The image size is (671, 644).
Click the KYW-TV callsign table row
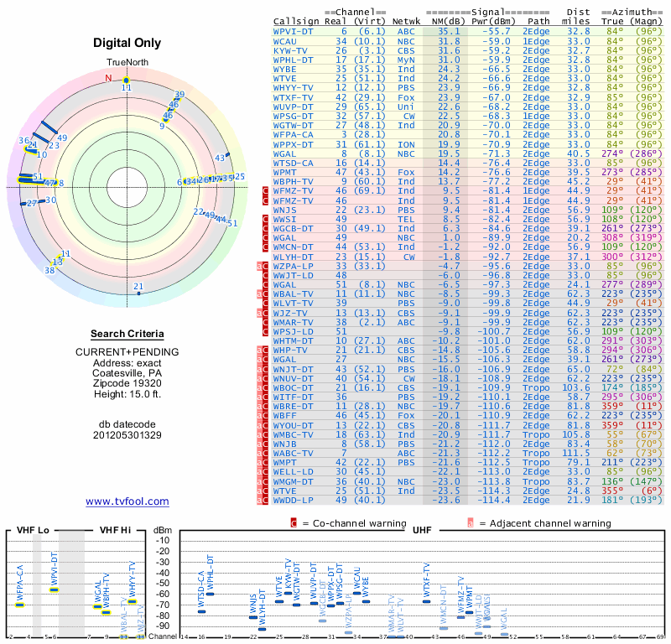tap(468, 50)
